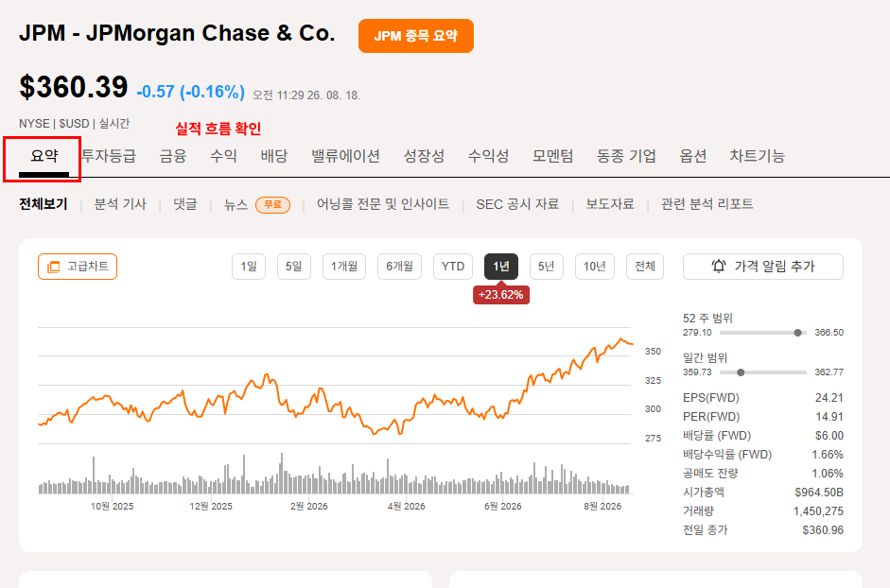
Task: Go to the 밸류에이션 tab
Action: [345, 156]
